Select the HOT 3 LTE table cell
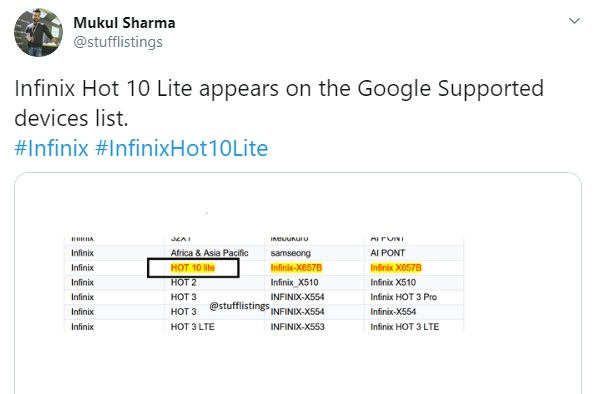The image size is (595, 394). point(192,327)
